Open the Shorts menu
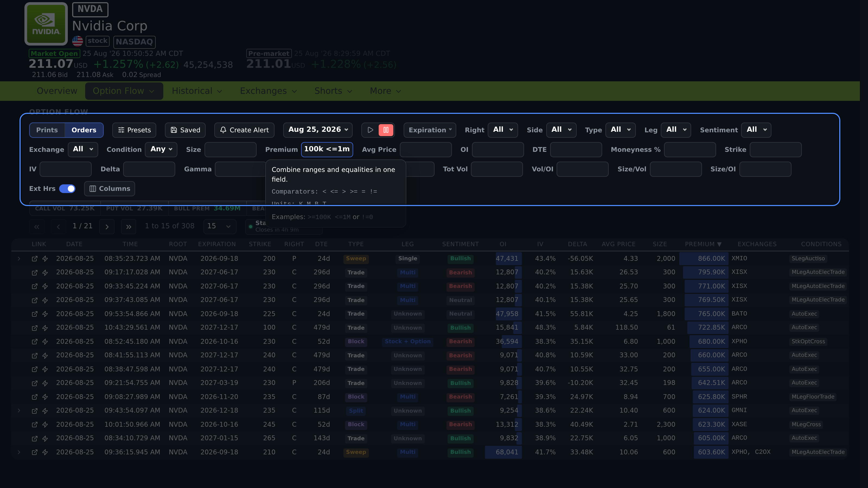 333,91
